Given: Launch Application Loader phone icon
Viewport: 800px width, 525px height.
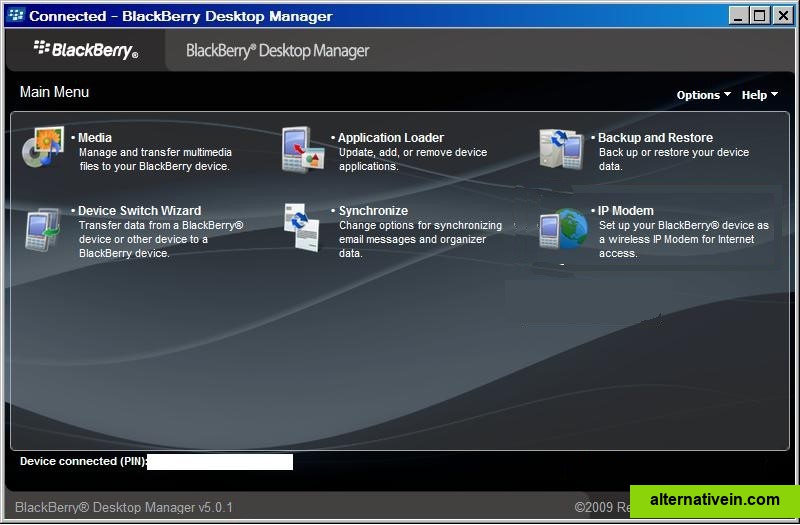Looking at the screenshot, I should pyautogui.click(x=303, y=149).
